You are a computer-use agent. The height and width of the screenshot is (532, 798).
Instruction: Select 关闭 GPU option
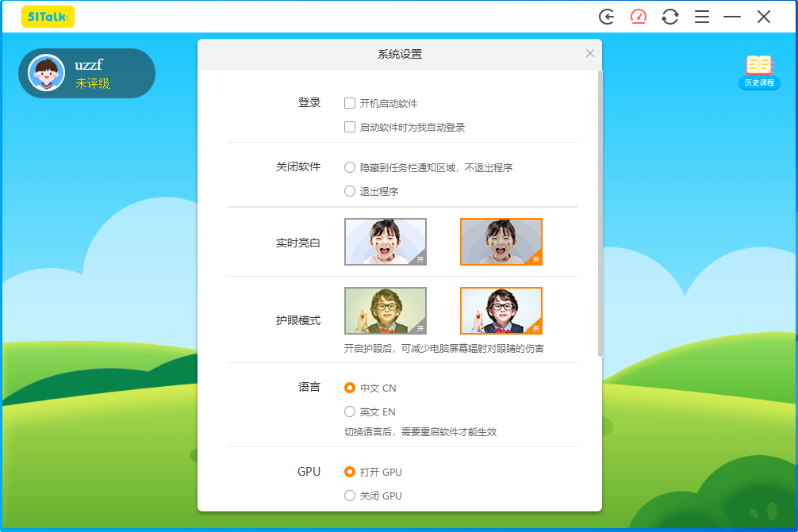[x=350, y=496]
